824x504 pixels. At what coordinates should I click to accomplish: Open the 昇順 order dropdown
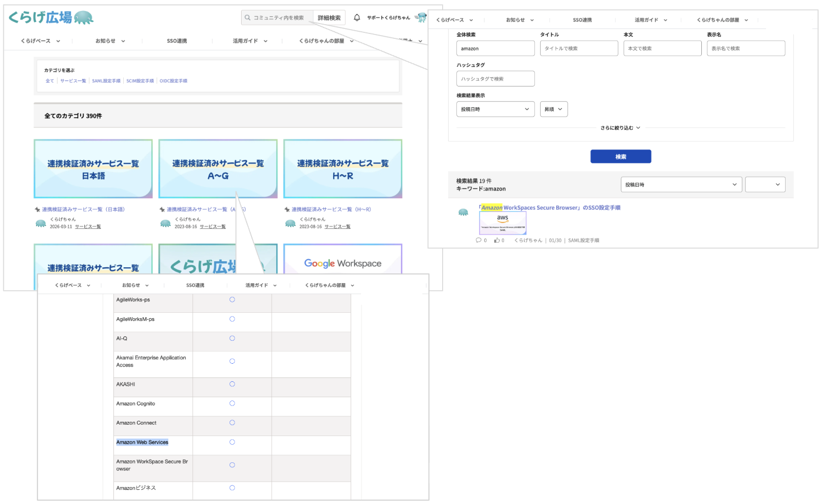(554, 109)
